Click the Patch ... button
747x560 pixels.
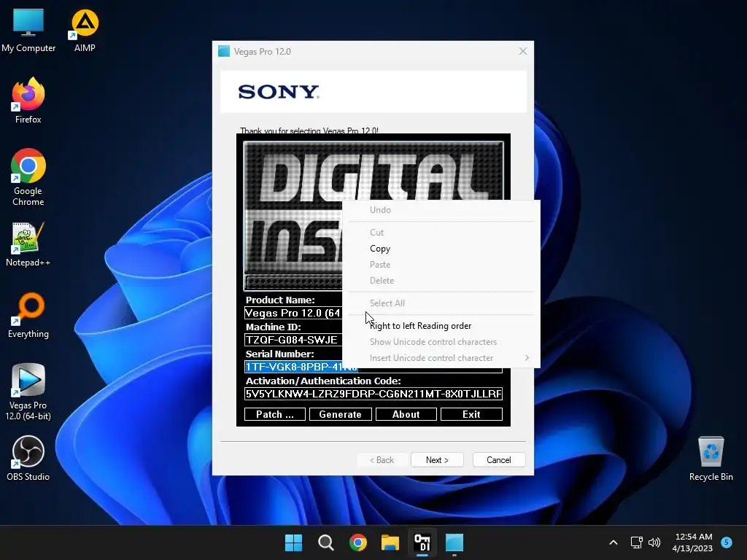click(x=275, y=414)
